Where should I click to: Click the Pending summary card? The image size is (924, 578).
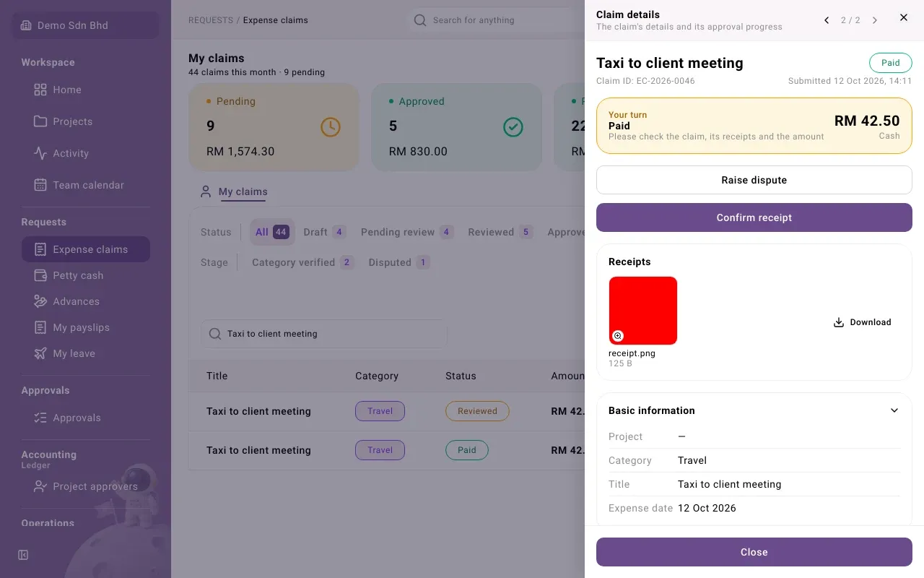tap(274, 127)
